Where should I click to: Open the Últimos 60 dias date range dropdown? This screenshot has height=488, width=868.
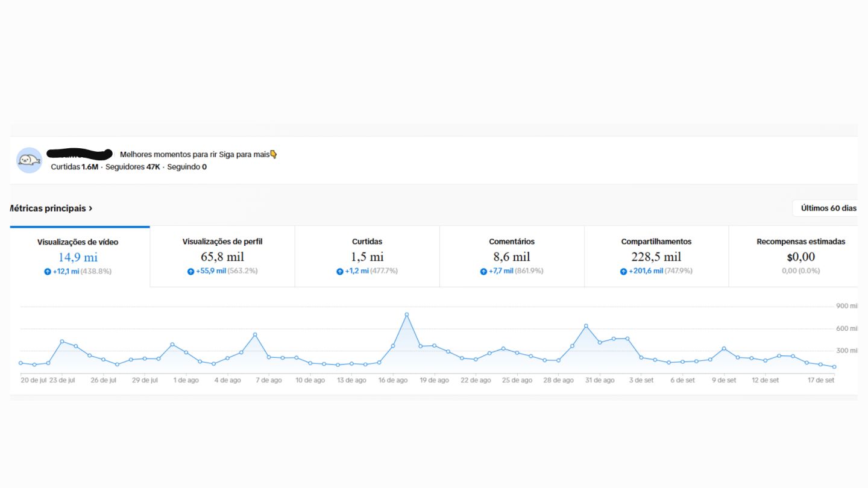point(825,208)
